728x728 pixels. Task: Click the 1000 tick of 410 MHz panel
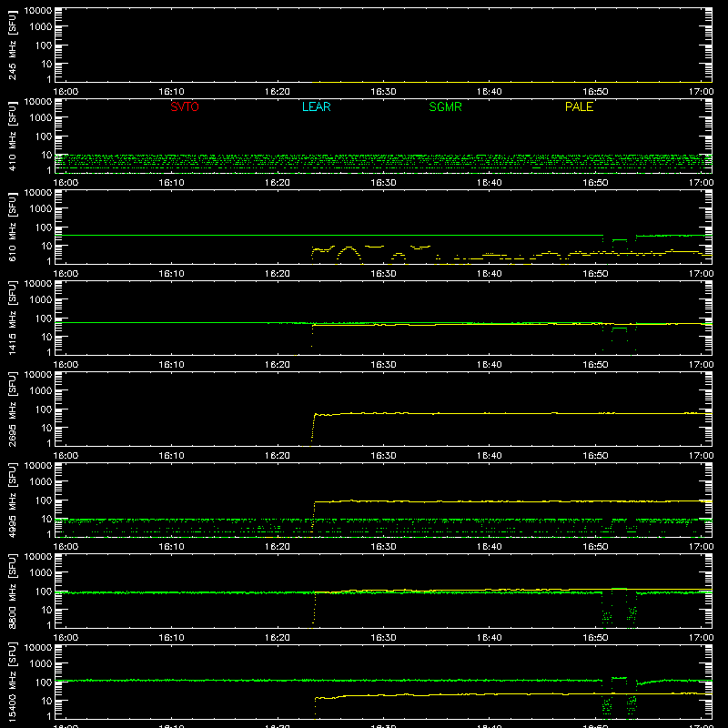(41, 117)
